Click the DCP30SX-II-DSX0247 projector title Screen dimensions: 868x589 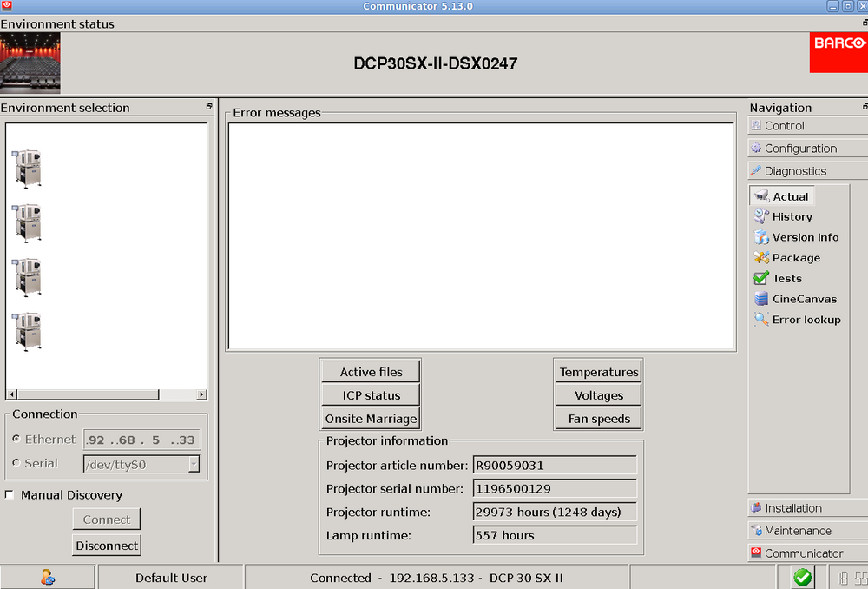pos(435,63)
